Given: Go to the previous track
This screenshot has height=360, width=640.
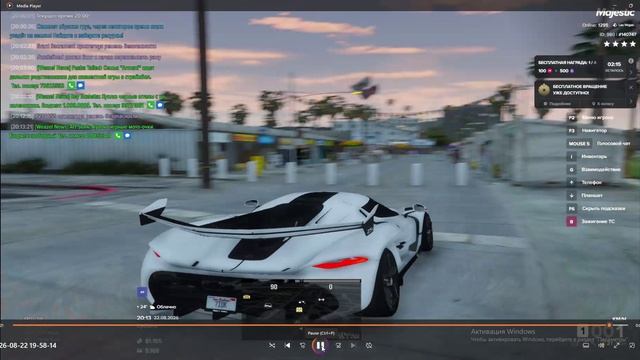Looking at the screenshot, I should coord(288,345).
